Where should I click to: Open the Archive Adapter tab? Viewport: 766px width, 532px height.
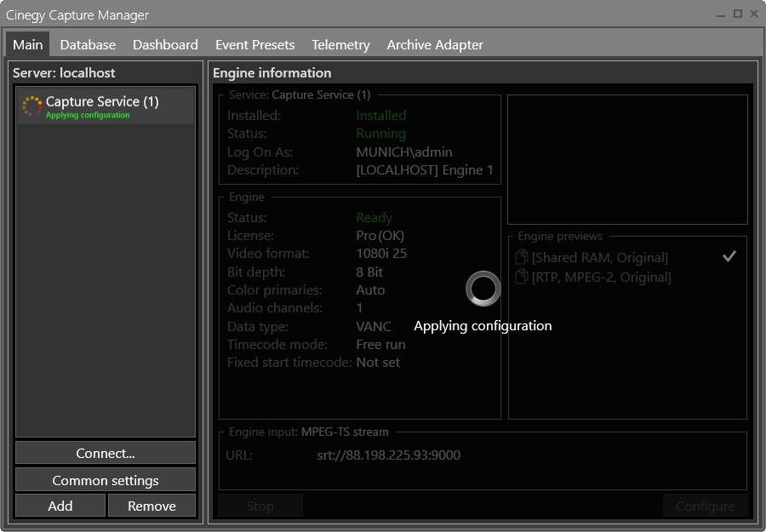pyautogui.click(x=435, y=44)
